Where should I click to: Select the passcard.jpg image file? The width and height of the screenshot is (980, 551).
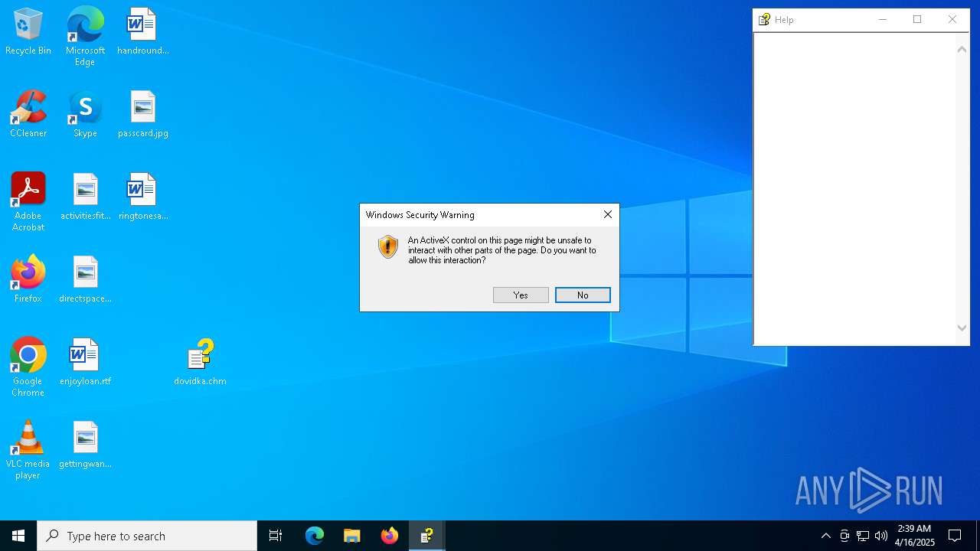[x=142, y=114]
